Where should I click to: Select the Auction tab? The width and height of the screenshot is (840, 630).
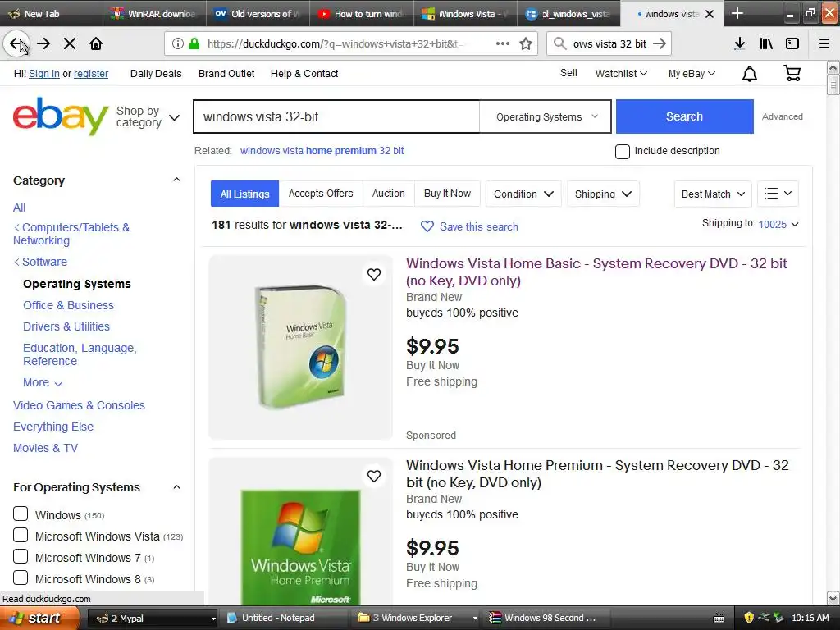click(x=388, y=194)
